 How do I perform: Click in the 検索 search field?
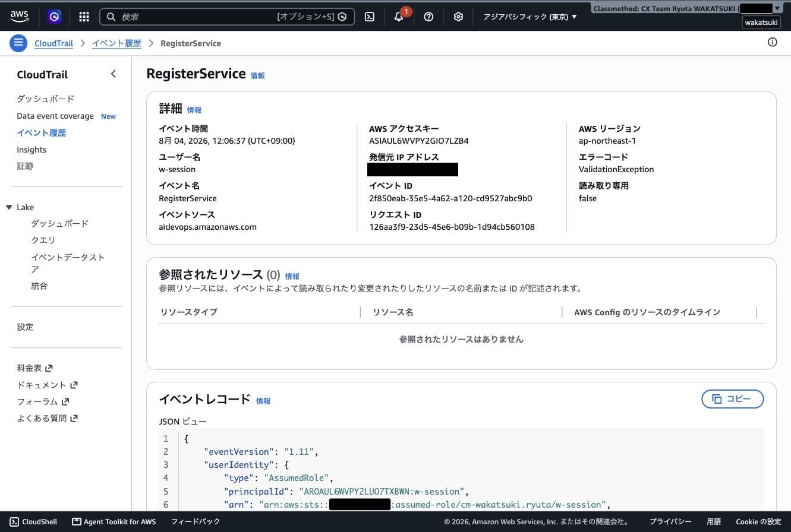227,17
